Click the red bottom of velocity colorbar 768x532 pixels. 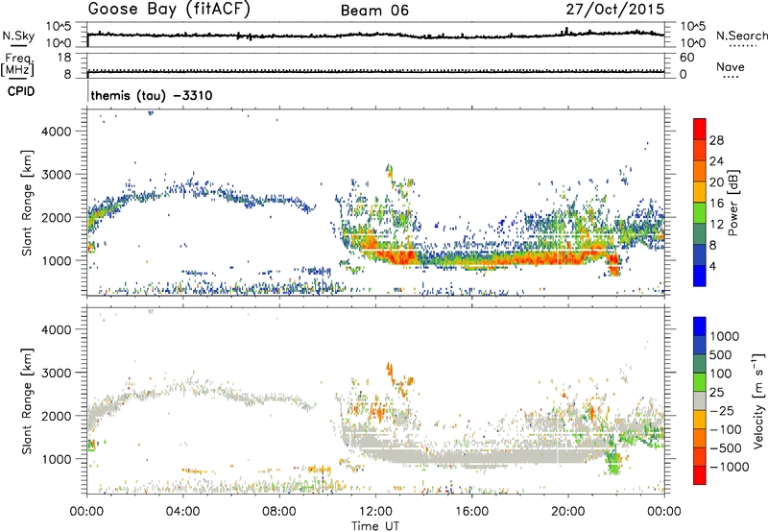coord(700,475)
